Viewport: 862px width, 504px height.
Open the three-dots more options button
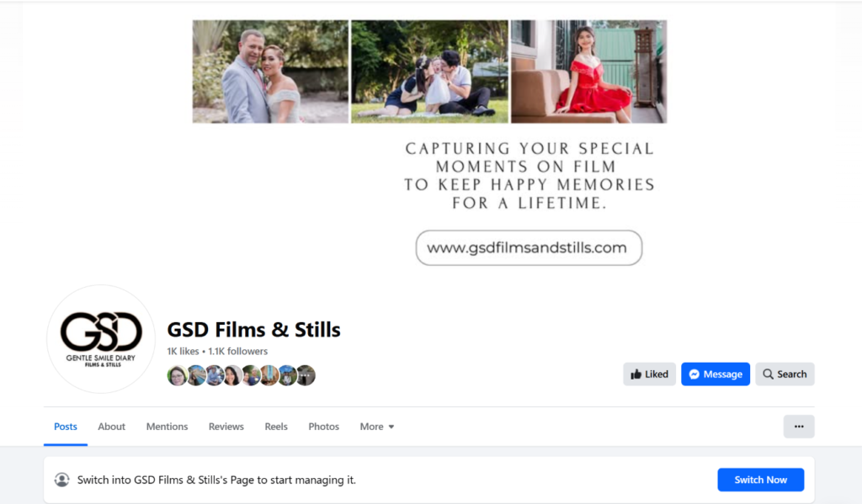pos(799,427)
